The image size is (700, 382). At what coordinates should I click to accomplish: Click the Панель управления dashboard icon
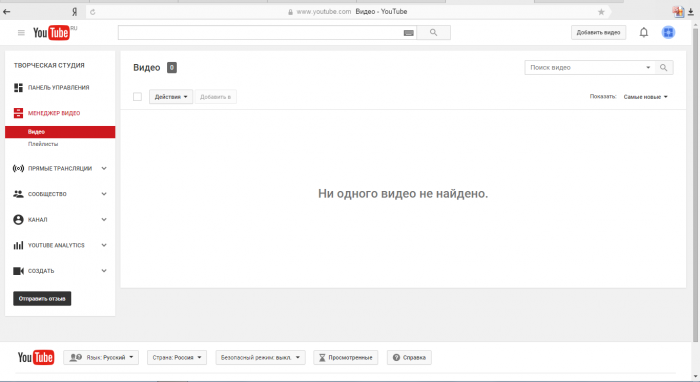[18, 87]
